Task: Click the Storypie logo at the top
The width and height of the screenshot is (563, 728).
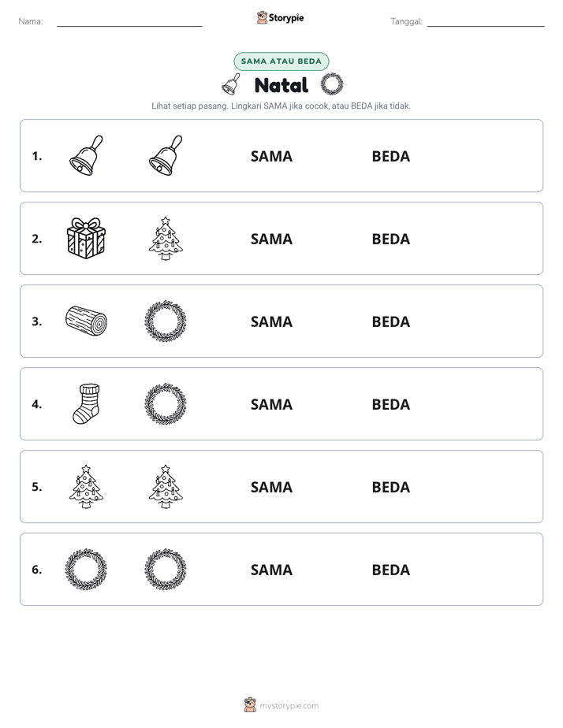Action: point(280,17)
